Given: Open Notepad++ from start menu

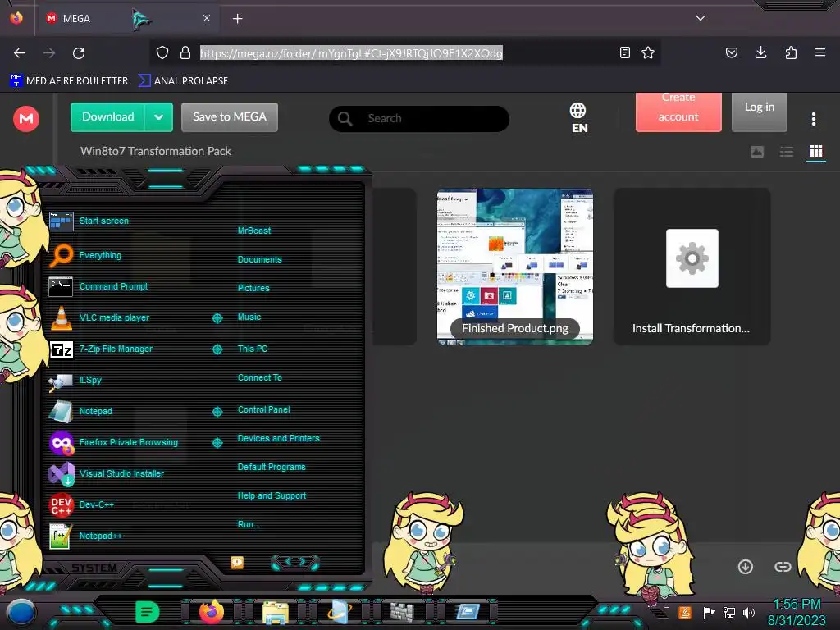Looking at the screenshot, I should pos(85,536).
